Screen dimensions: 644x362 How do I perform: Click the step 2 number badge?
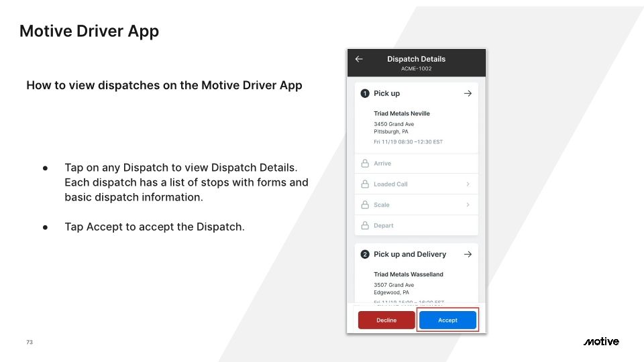365,255
